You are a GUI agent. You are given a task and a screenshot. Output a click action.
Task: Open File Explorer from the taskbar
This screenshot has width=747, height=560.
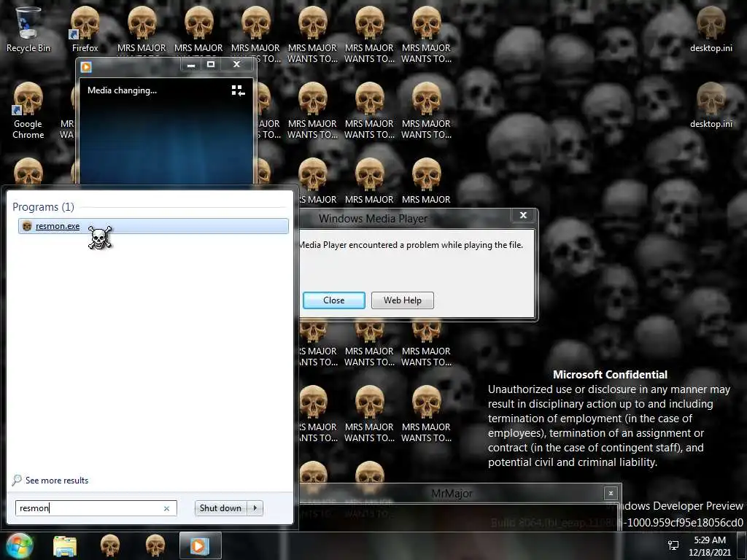65,545
